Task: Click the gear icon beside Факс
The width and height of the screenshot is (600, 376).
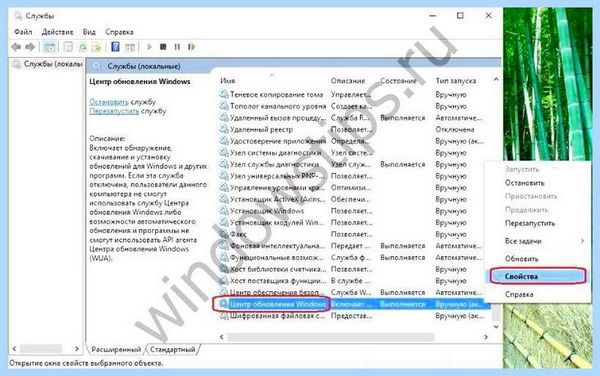Action: [224, 234]
